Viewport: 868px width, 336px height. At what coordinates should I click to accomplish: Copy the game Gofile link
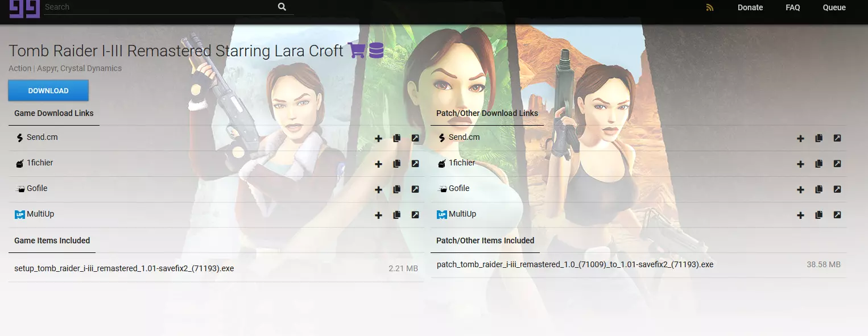pyautogui.click(x=397, y=189)
